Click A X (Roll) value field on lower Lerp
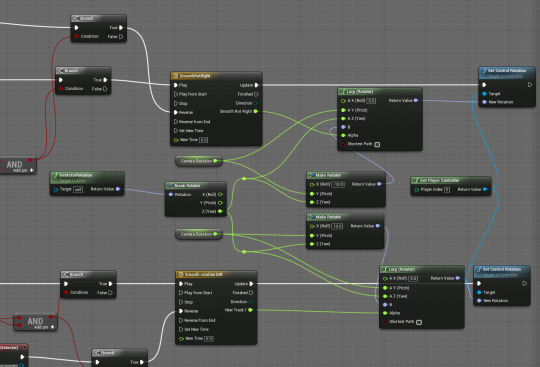The image size is (540, 367). tap(413, 279)
